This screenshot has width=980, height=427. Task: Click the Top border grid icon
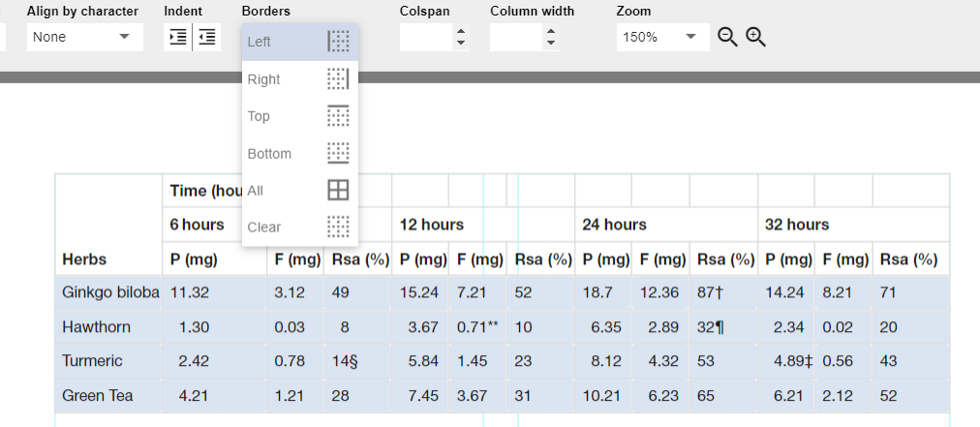[x=338, y=116]
